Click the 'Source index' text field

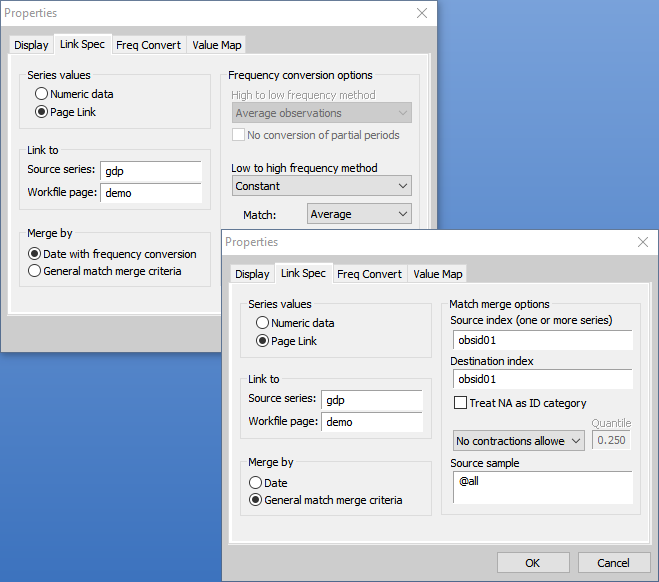pos(541,340)
